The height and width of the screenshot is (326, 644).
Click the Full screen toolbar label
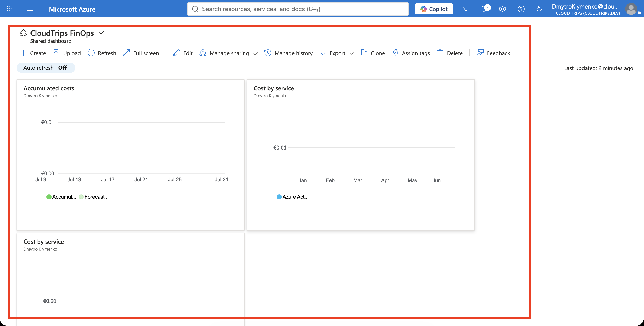coord(146,53)
